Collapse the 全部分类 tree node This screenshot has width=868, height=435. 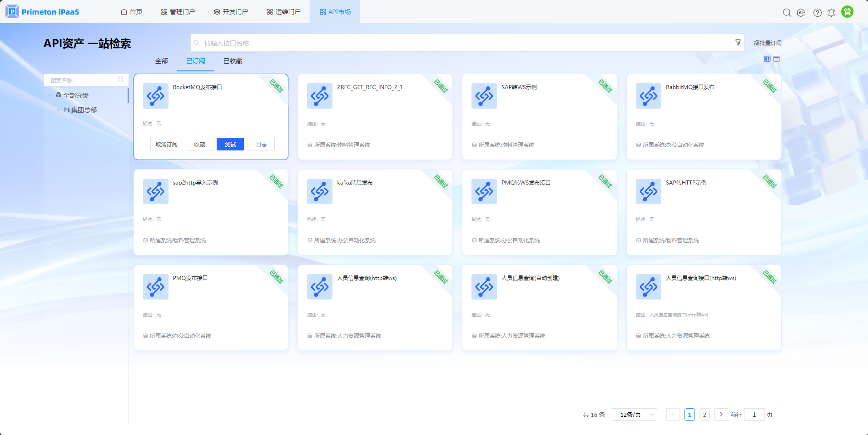[50, 95]
